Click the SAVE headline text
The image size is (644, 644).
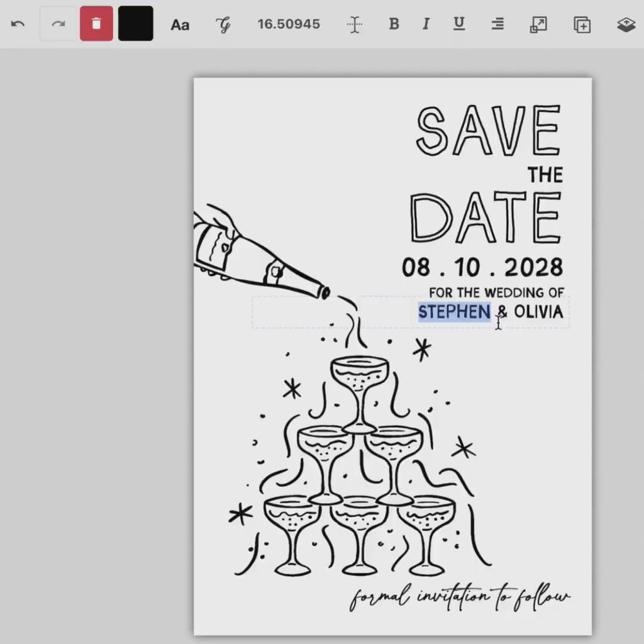487,129
